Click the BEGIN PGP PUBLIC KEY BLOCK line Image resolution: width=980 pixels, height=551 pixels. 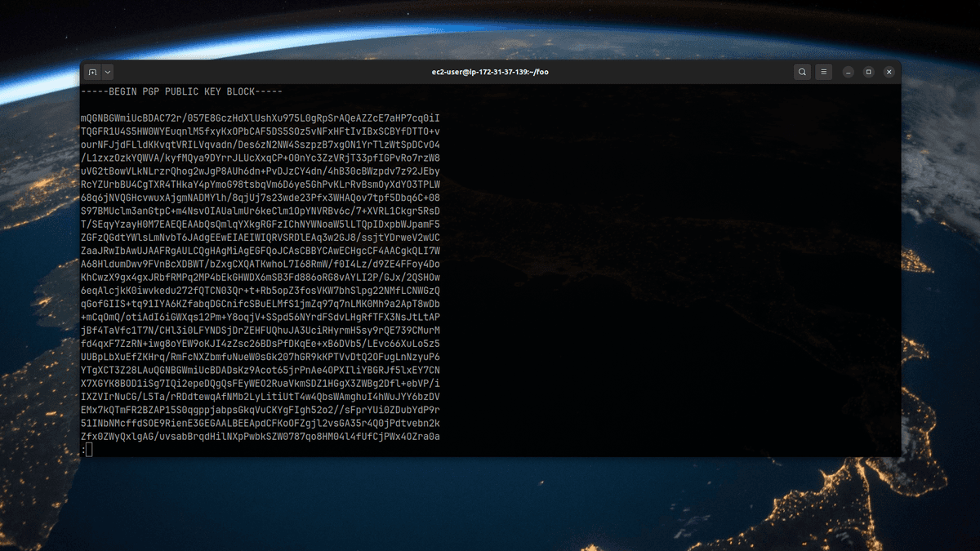182,91
